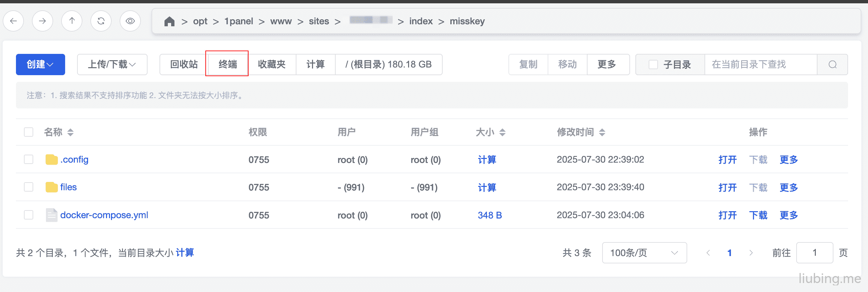868x292 pixels.
Task: Calculate current directory size at the bottom
Action: click(x=185, y=252)
